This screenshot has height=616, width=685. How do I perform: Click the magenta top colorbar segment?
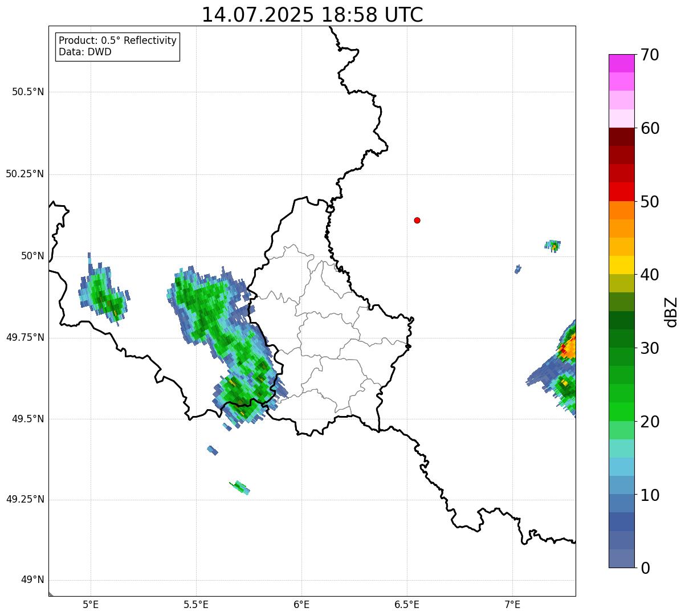point(621,63)
